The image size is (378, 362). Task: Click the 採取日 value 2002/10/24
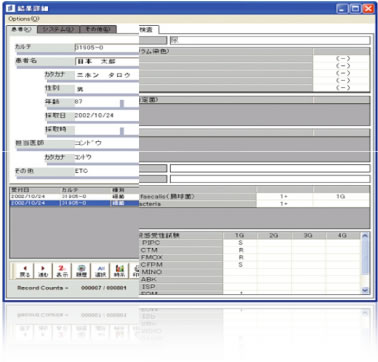click(94, 115)
